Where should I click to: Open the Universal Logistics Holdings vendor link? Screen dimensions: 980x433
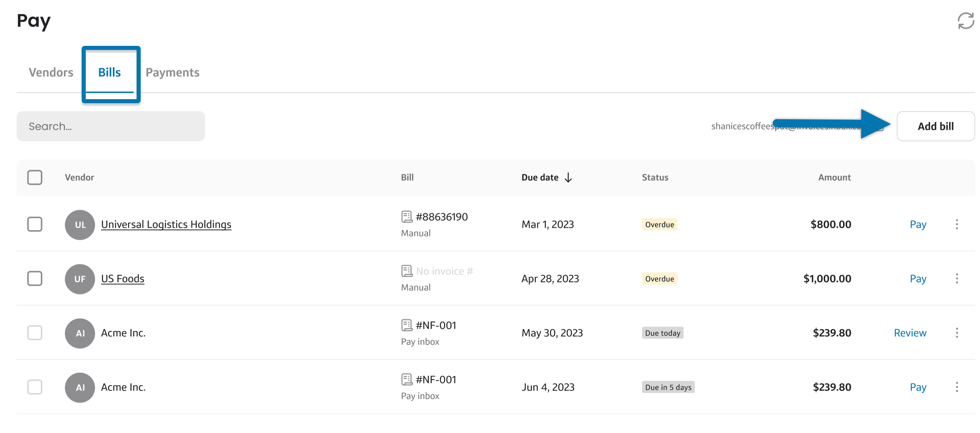click(166, 224)
